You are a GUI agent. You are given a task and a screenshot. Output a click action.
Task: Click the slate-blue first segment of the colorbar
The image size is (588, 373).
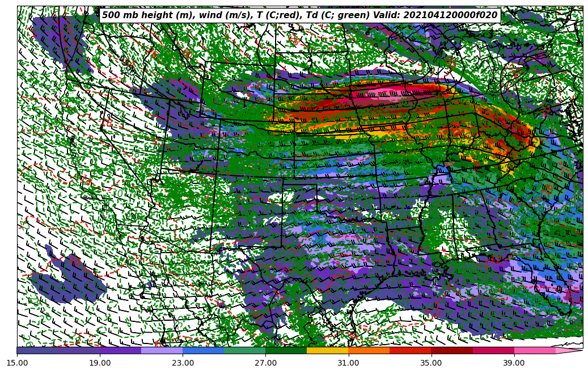[37, 350]
